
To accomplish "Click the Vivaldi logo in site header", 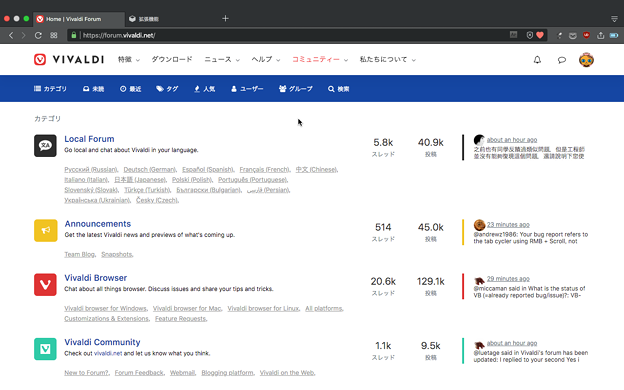I will pyautogui.click(x=69, y=60).
